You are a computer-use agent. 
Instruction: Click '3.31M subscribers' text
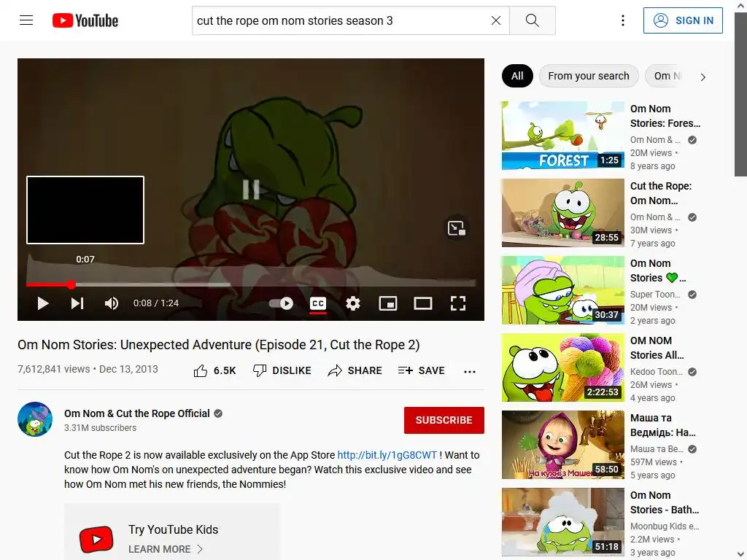click(x=100, y=427)
